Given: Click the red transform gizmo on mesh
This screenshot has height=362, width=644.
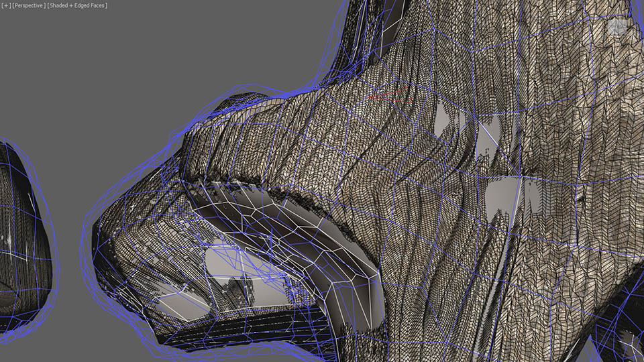Looking at the screenshot, I should point(389,95).
